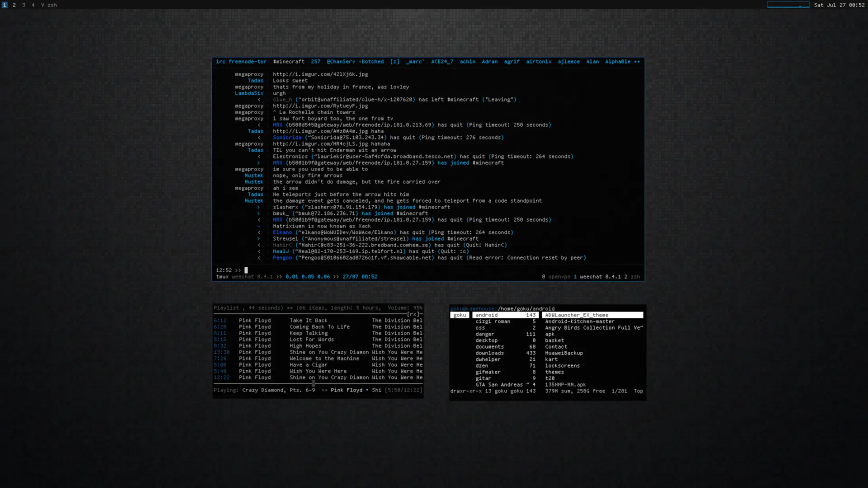Select tmux window 1 weechat in the status bar

coord(597,277)
